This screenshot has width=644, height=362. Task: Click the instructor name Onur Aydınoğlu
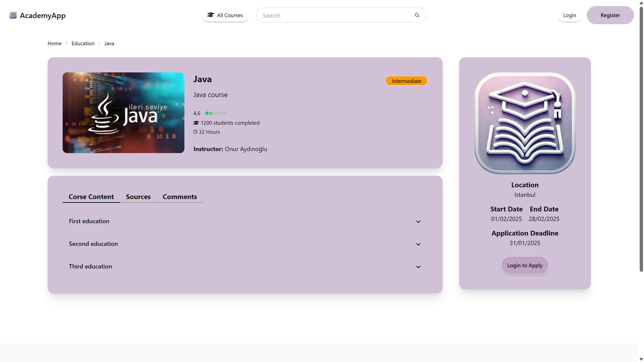tap(246, 149)
